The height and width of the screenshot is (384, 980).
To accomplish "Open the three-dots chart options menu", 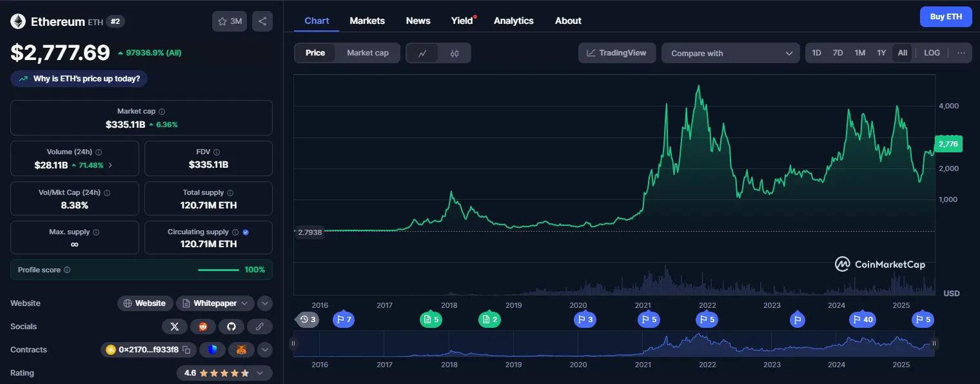I will tap(961, 53).
